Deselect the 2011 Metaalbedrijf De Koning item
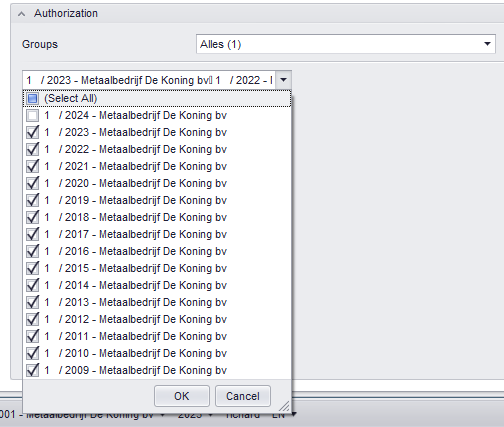Image resolution: width=504 pixels, height=427 pixels. click(x=32, y=336)
